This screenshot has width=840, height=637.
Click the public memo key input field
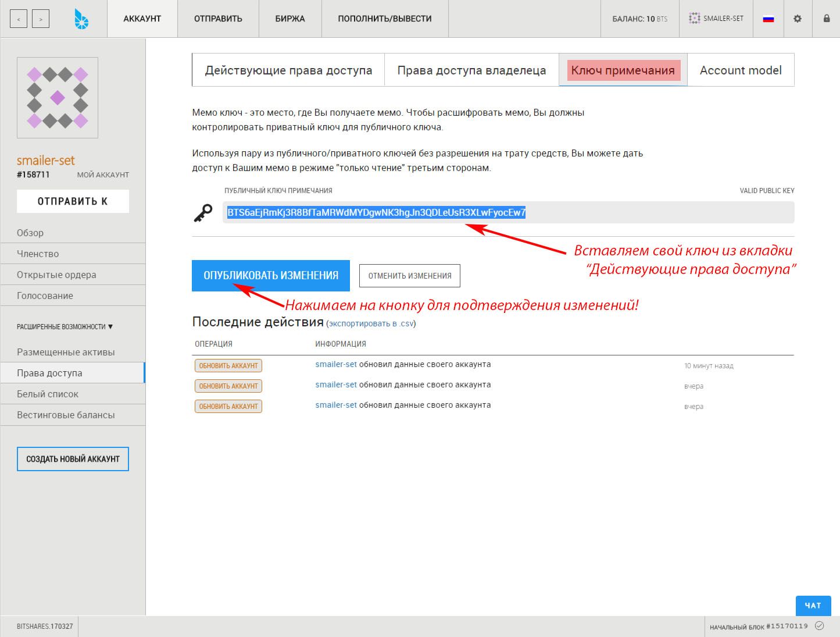508,212
